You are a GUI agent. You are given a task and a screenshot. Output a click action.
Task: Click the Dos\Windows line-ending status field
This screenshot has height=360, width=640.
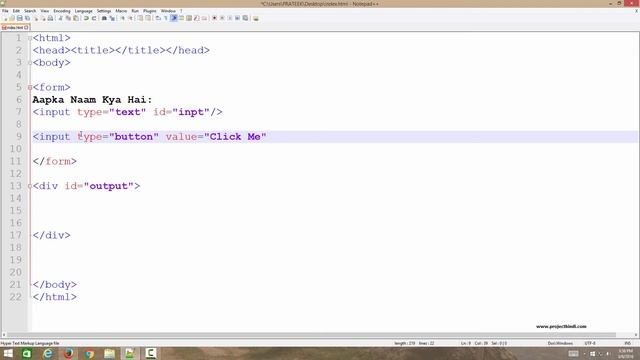click(x=560, y=343)
